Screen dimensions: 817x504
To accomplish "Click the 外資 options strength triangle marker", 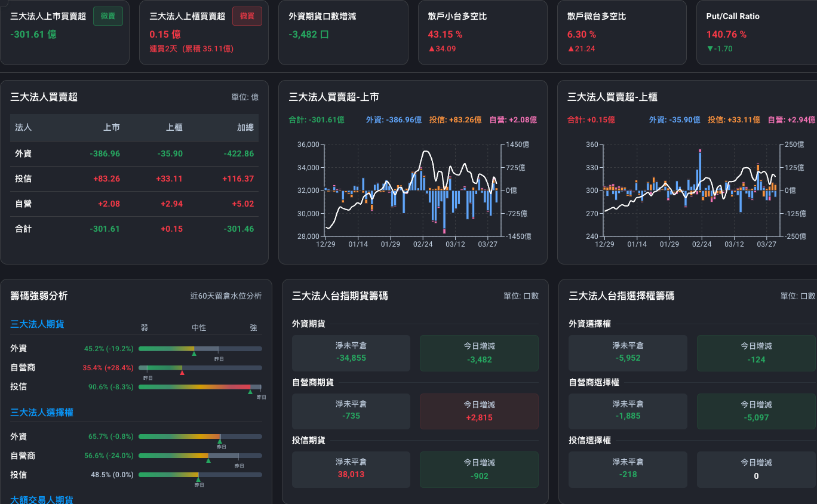I will pos(219,442).
